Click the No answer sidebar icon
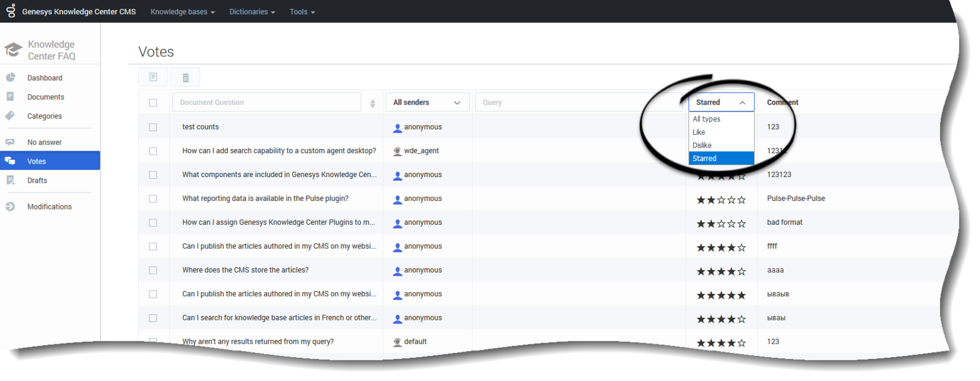 (x=10, y=141)
